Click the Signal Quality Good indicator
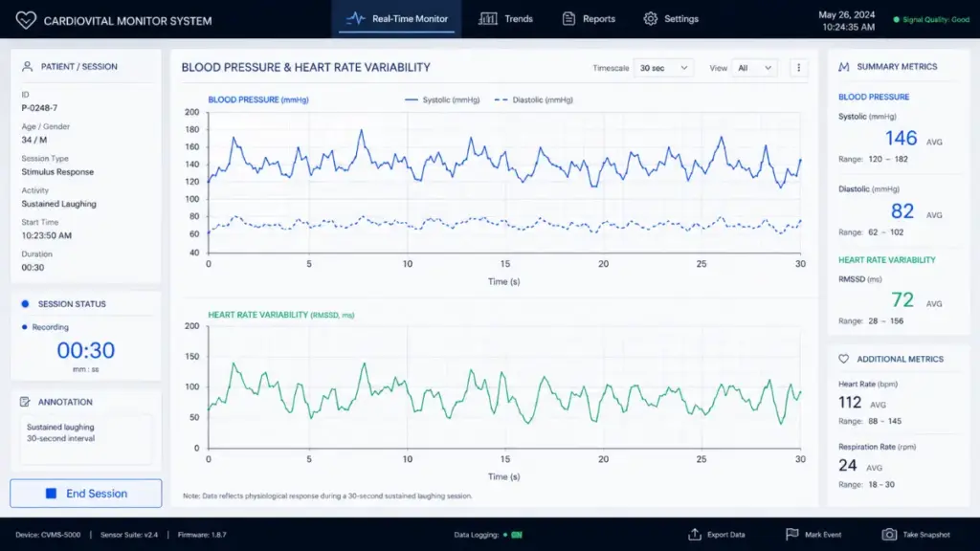Screen dimensions: 980x551 tap(931, 19)
